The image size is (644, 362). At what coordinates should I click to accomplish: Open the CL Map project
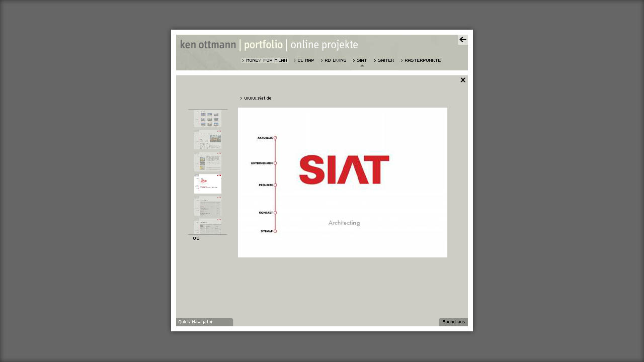pos(304,60)
